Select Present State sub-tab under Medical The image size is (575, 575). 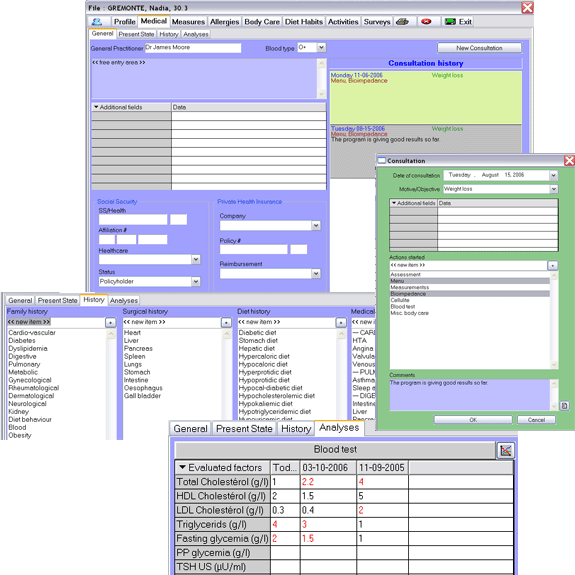coord(136,34)
